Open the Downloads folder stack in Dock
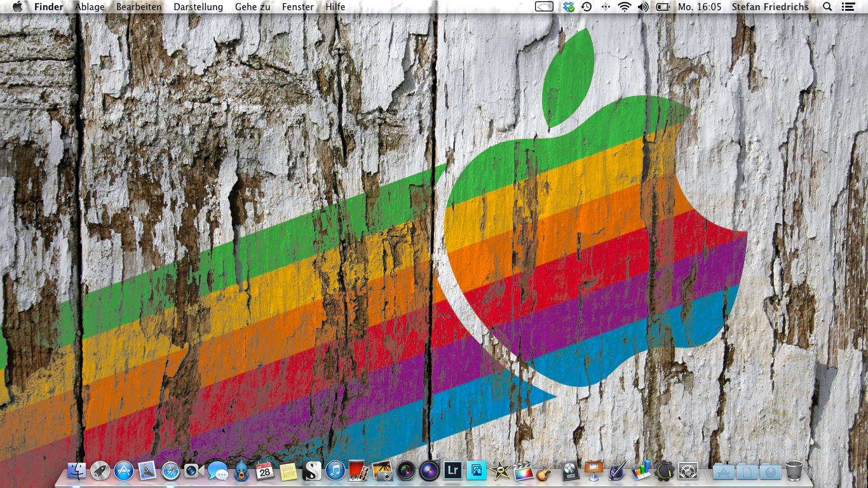This screenshot has height=488, width=868. tap(770, 471)
